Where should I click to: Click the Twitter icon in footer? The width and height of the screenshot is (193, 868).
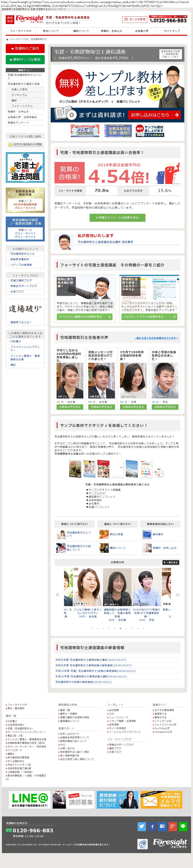141,826
